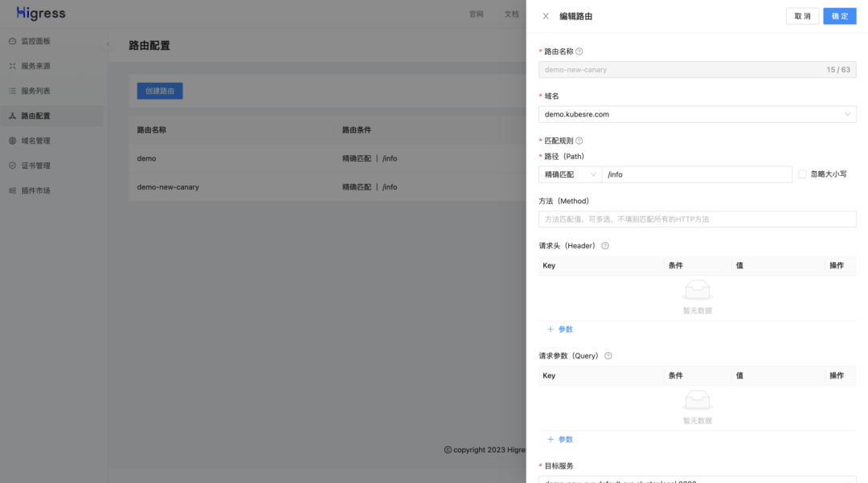868x483 pixels.
Task: Click 路由名称 column header
Action: click(x=152, y=130)
